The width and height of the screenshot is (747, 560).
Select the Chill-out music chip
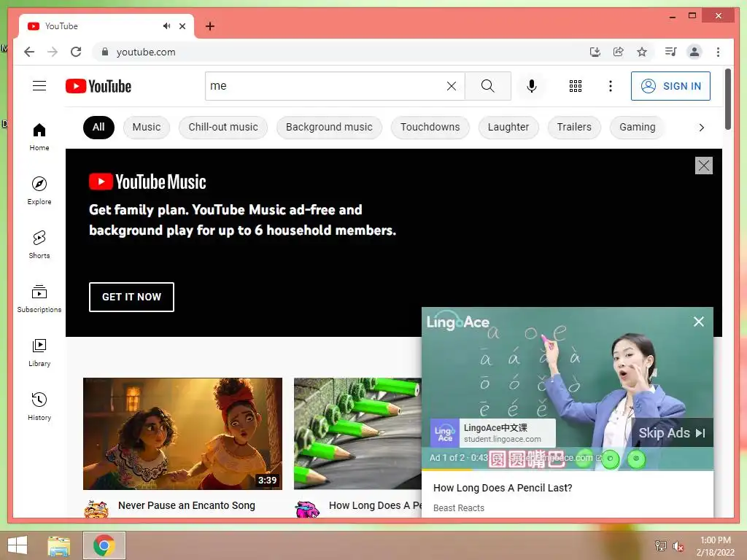(223, 127)
